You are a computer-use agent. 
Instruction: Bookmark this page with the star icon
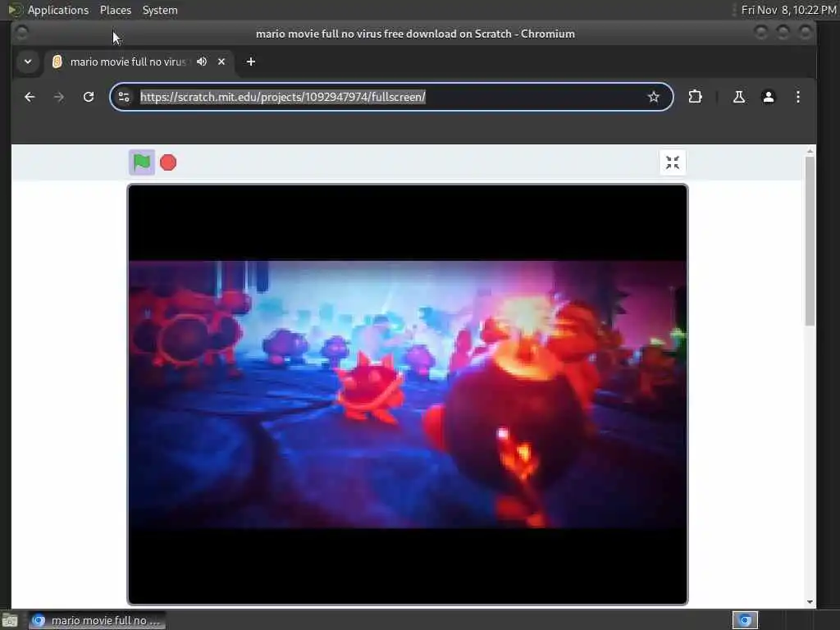tap(654, 97)
